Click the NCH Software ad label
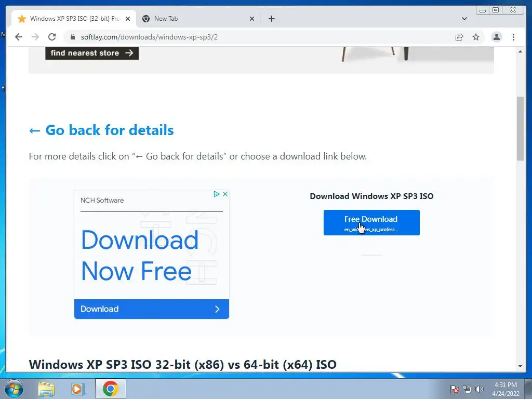Viewport: 532px width, 399px height. 102,200
